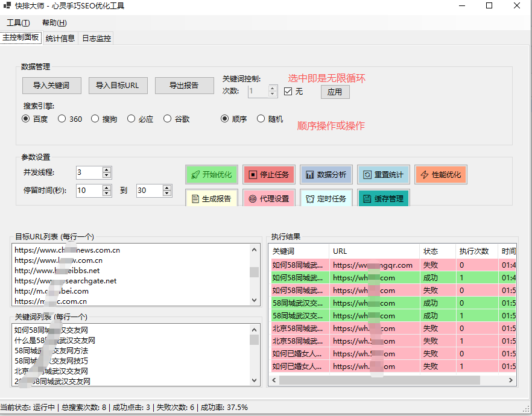Screen dimensions: 532x416
Task: Click the 重置统计 reset button
Action: pyautogui.click(x=383, y=175)
